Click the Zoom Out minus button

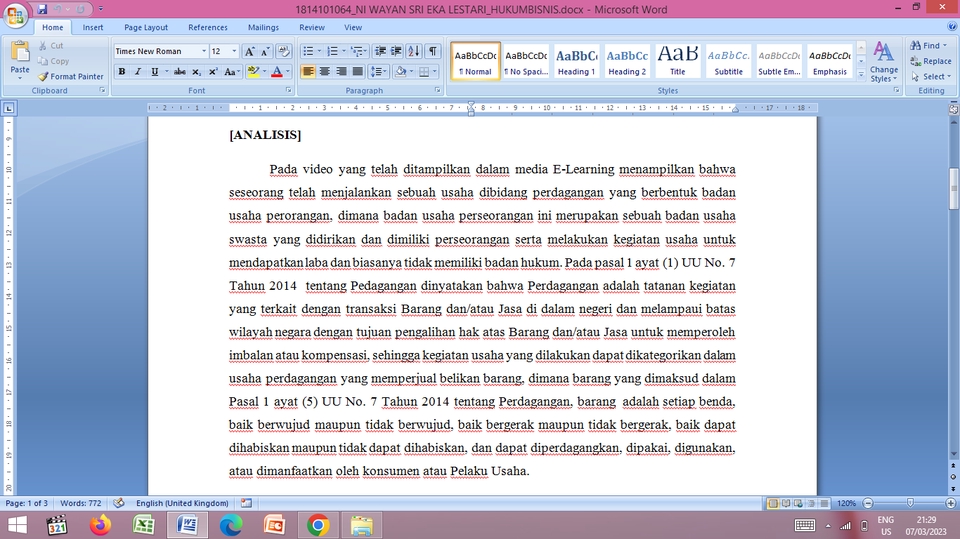click(x=868, y=503)
